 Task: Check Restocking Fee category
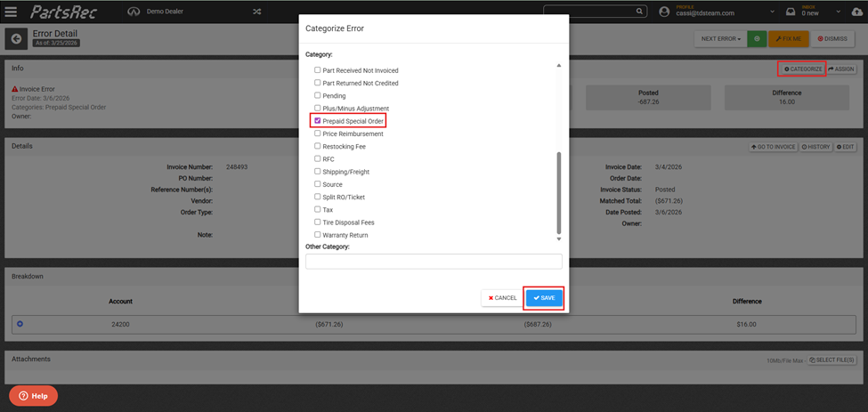click(x=317, y=146)
